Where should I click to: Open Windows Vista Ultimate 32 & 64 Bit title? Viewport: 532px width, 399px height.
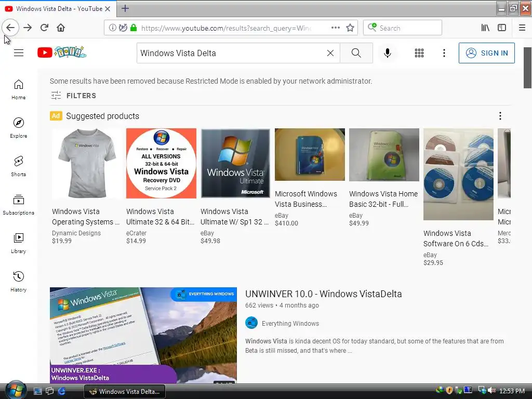[x=160, y=217]
